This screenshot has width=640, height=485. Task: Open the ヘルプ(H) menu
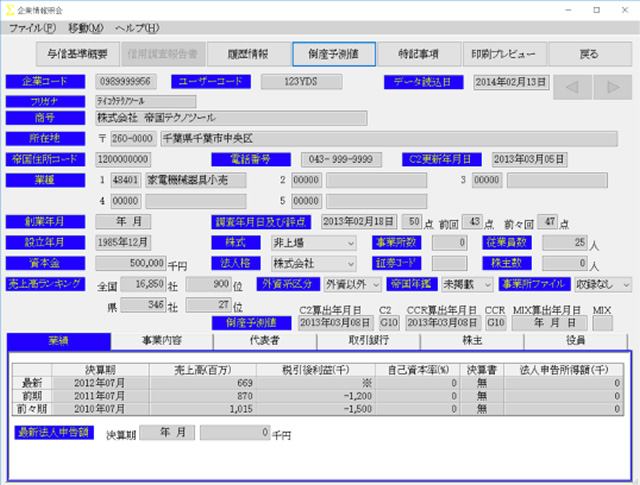(x=138, y=28)
